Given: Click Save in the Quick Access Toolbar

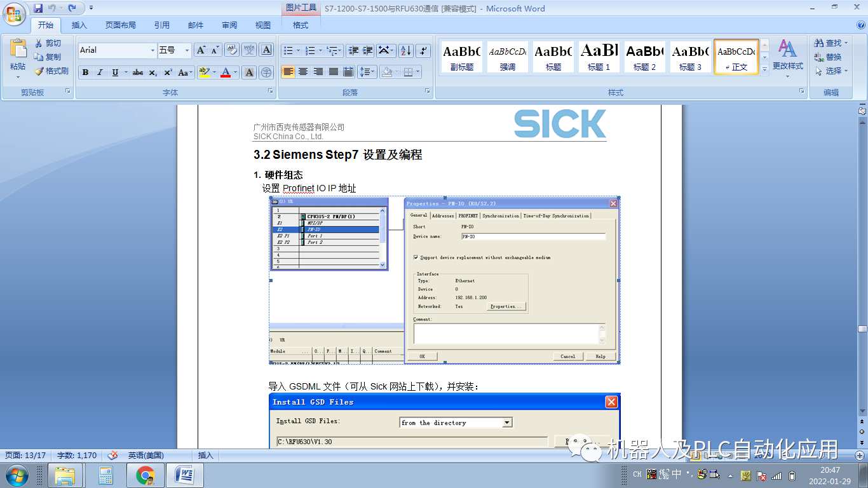Looking at the screenshot, I should (38, 8).
